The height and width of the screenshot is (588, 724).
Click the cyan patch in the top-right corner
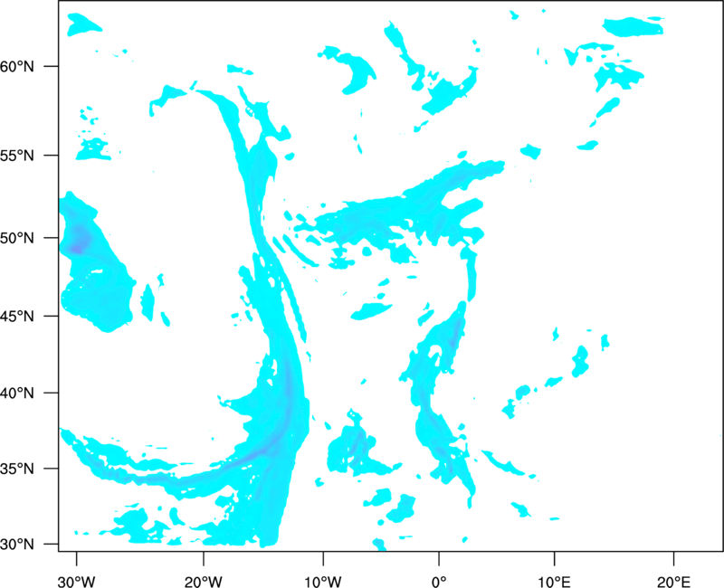coord(633,27)
